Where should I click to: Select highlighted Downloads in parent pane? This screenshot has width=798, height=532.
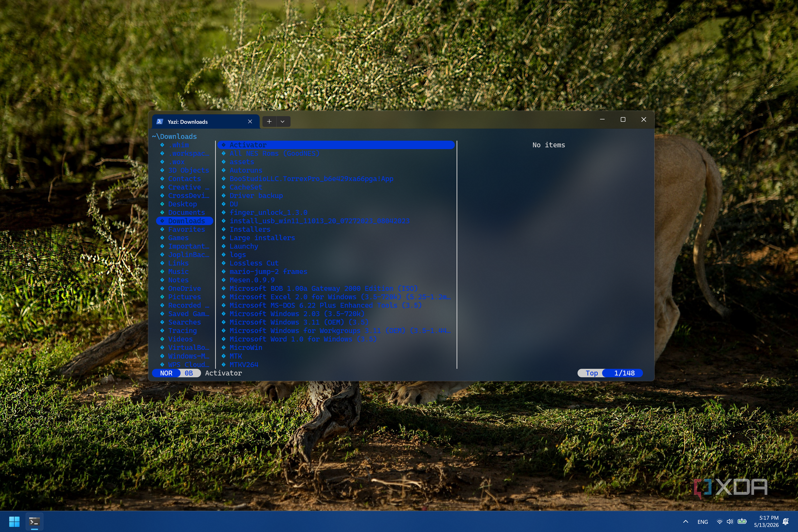click(185, 221)
